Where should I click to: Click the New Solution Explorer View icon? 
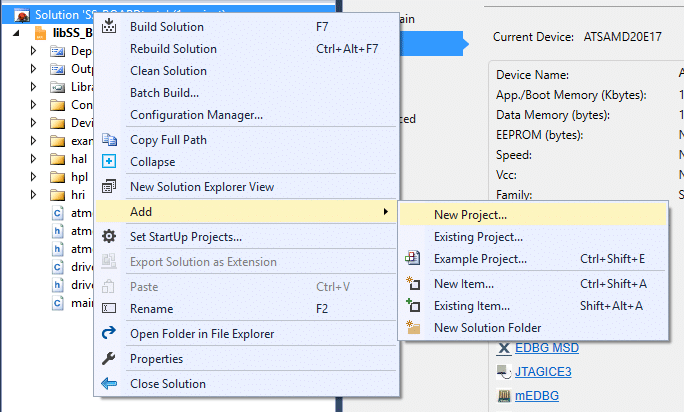coord(109,186)
